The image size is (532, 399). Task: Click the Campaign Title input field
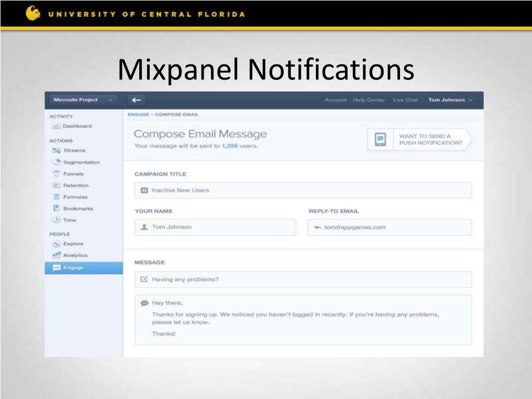[303, 190]
